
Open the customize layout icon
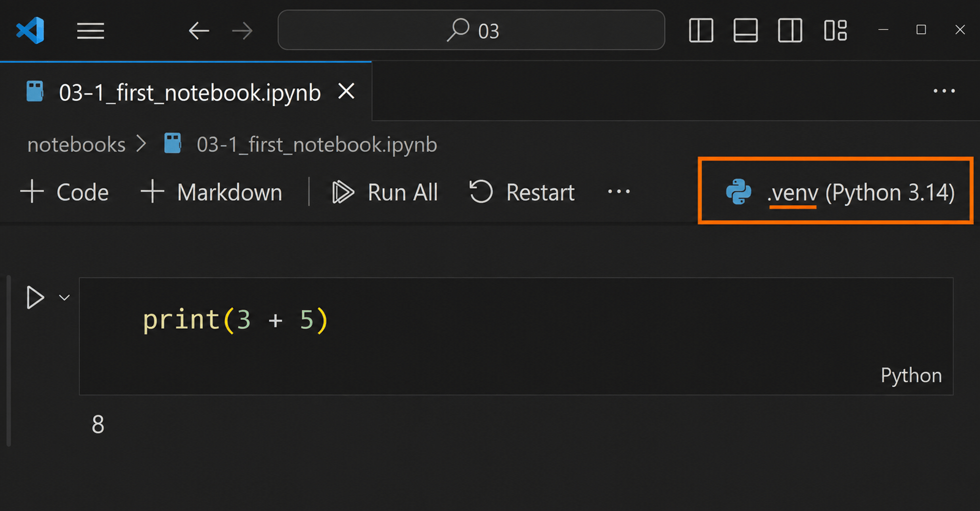pos(835,30)
